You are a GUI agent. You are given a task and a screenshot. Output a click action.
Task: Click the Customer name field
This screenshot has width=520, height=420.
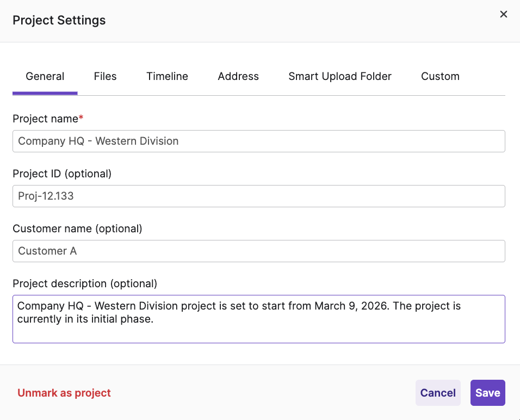(x=258, y=251)
